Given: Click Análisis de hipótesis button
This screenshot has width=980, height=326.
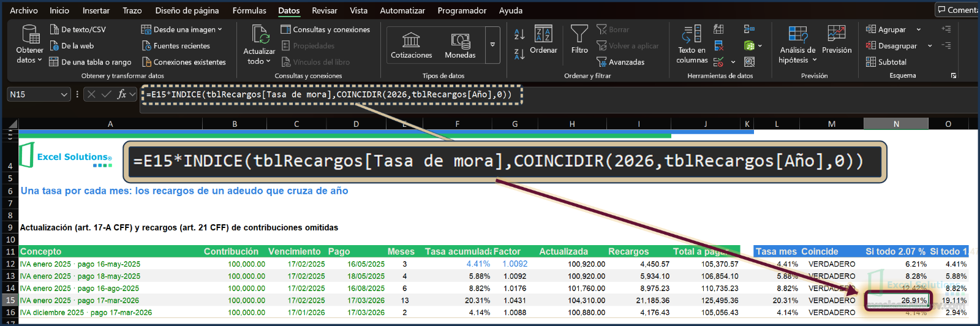Looking at the screenshot, I should click(x=797, y=44).
